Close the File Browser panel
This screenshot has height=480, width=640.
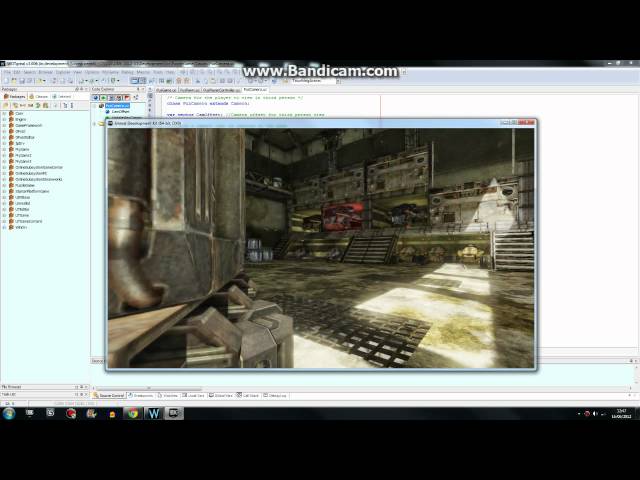[x=86, y=387]
